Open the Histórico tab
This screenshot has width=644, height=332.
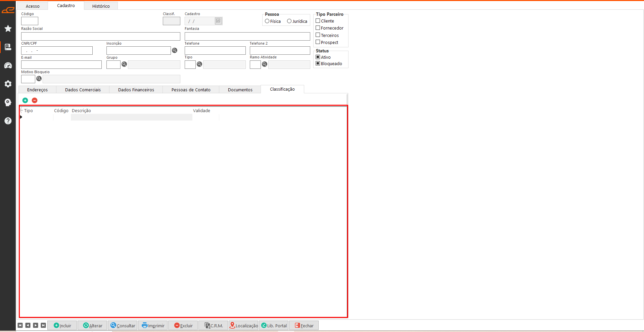(x=101, y=6)
